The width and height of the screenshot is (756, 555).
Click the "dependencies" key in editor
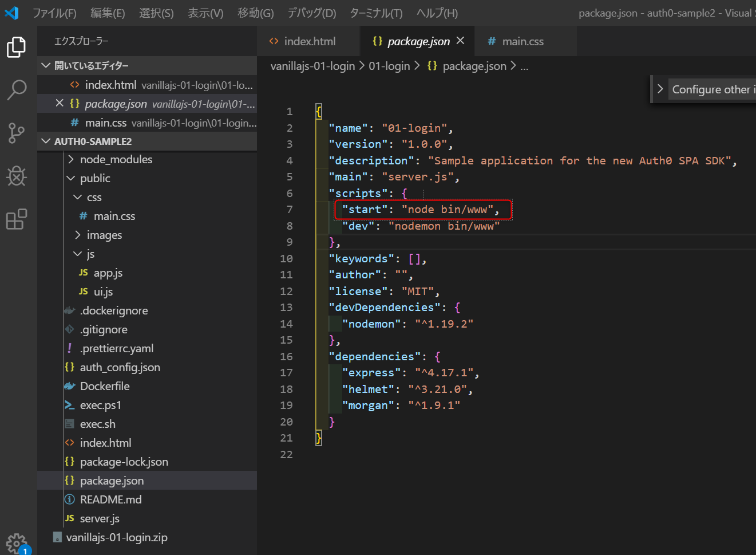[375, 356]
